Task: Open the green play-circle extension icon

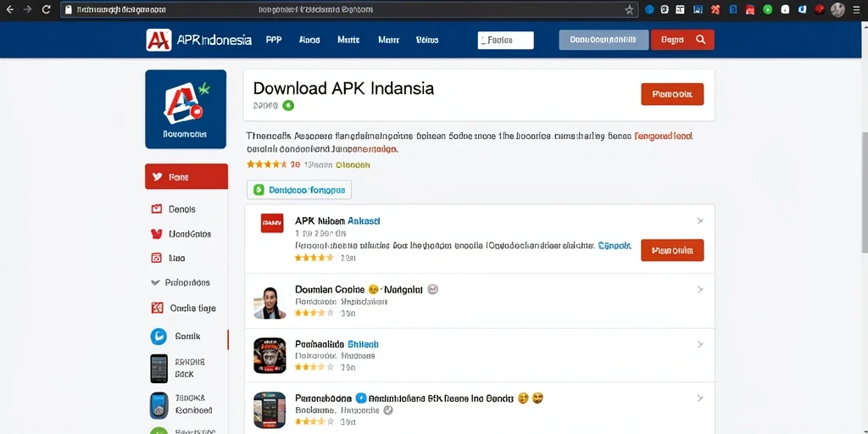Action: coord(767,9)
